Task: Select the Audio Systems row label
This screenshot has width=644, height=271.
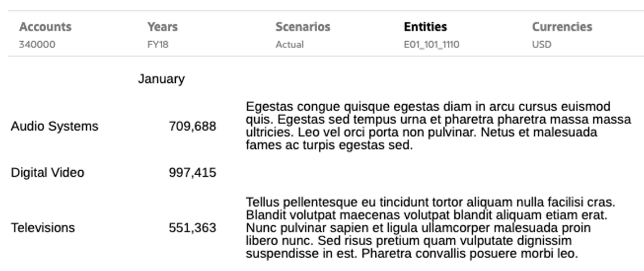Action: click(x=55, y=127)
